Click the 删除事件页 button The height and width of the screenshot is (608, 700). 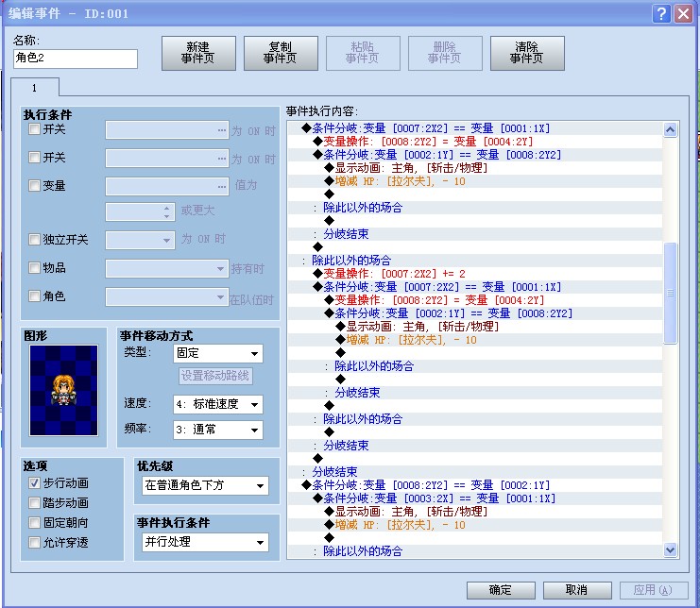click(445, 53)
